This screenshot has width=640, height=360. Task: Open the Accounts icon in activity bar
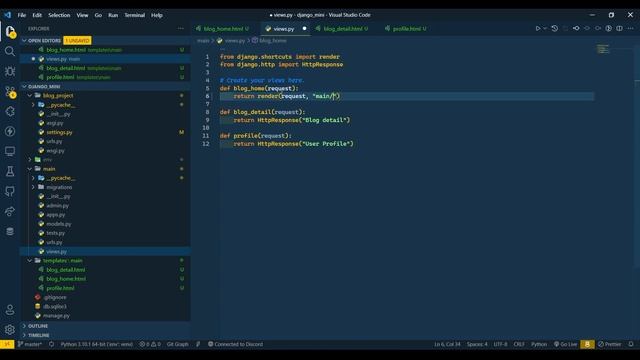(10, 310)
